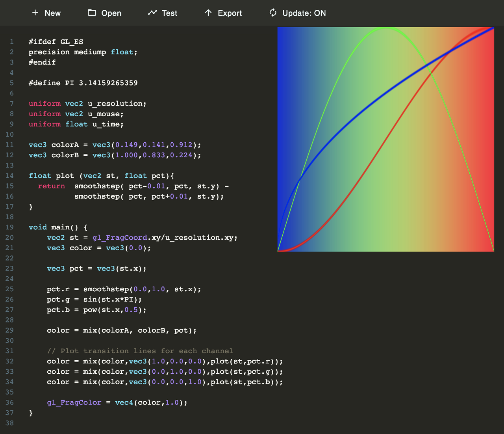Click the closing brace on line 37

[x=31, y=413]
